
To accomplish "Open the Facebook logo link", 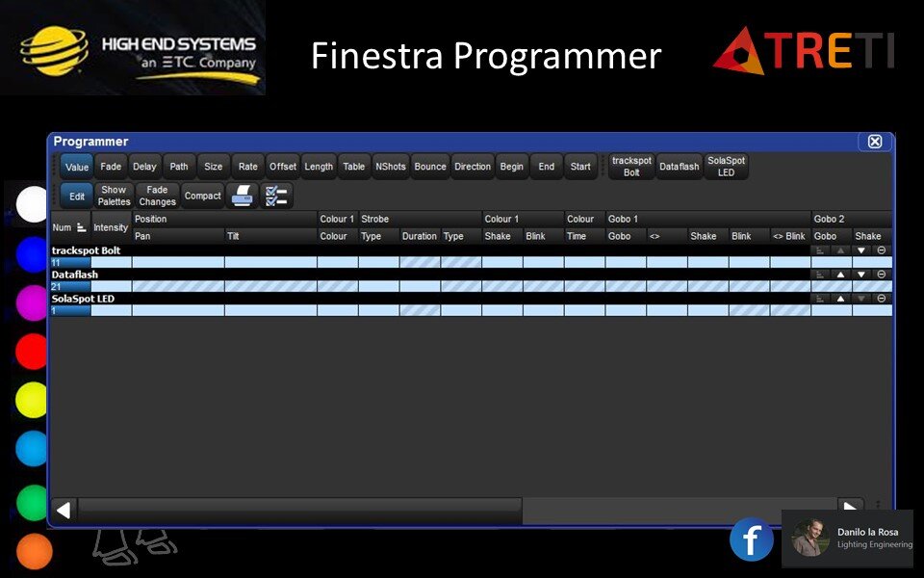I will [752, 539].
